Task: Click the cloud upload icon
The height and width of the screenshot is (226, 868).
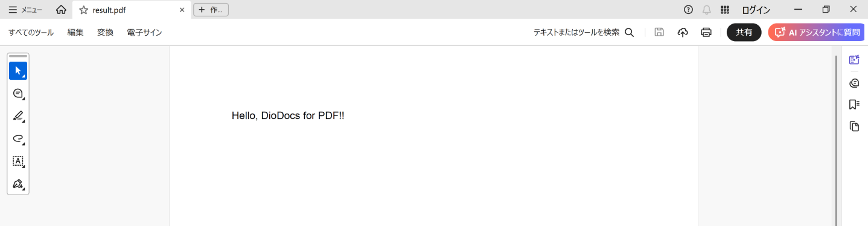Action: (683, 33)
